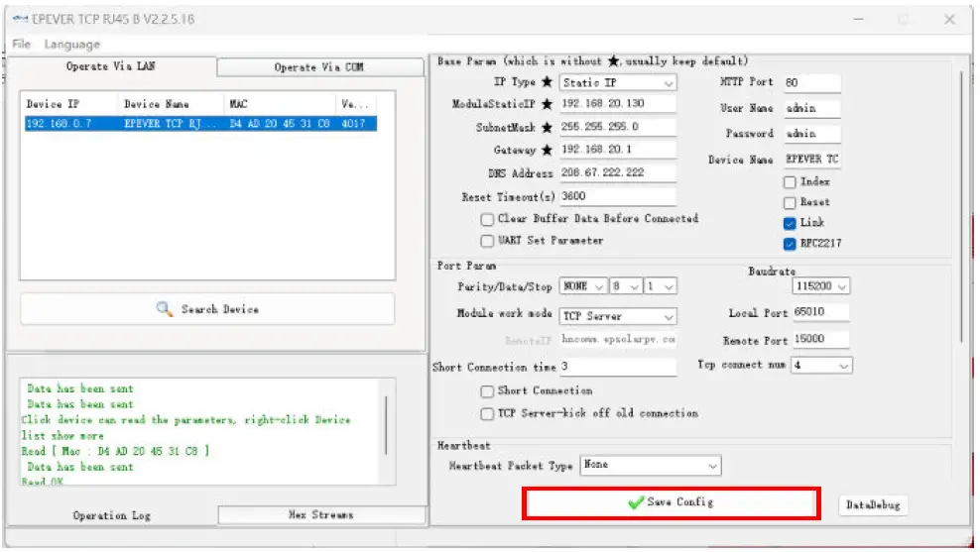
Task: Show the Operation Log tab
Action: point(111,515)
